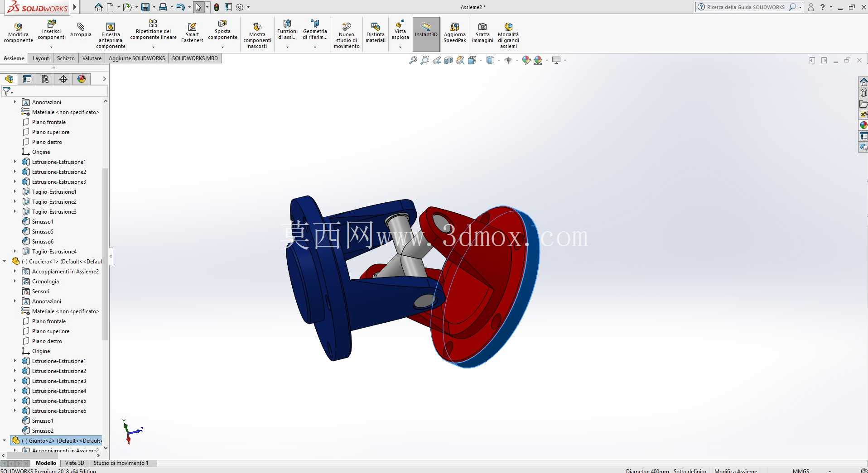Viewport: 868px width, 473px height.
Task: Open Ripetizione componente lineare dropdown arrow
Action: [153, 47]
